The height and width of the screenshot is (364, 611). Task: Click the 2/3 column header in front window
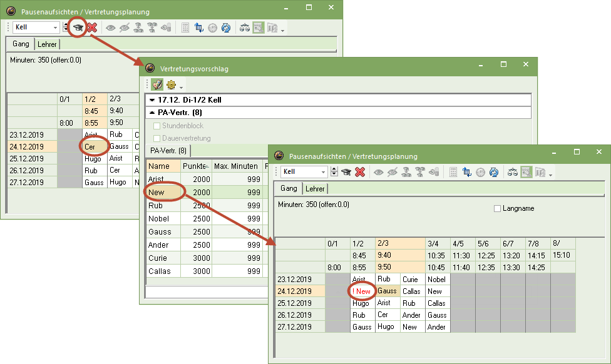click(x=400, y=243)
